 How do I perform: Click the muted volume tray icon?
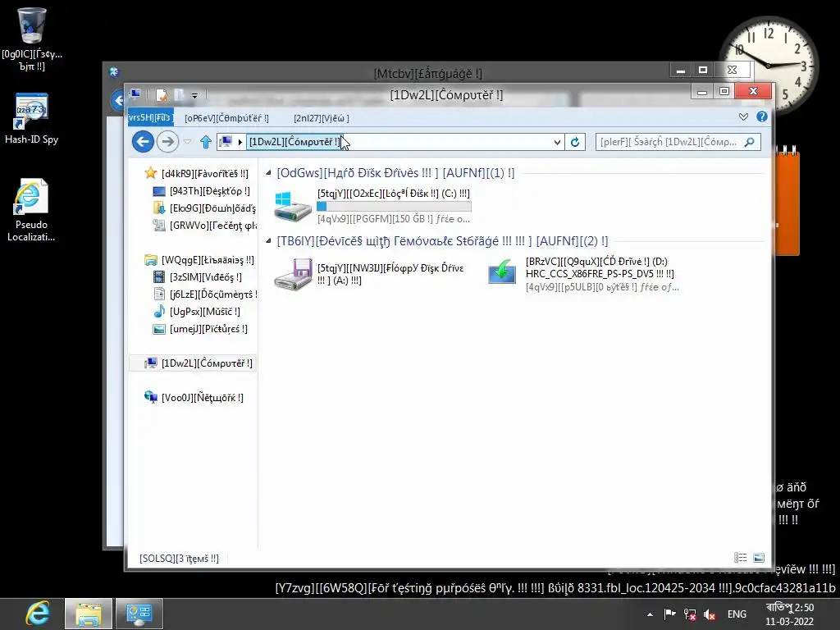pos(710,614)
